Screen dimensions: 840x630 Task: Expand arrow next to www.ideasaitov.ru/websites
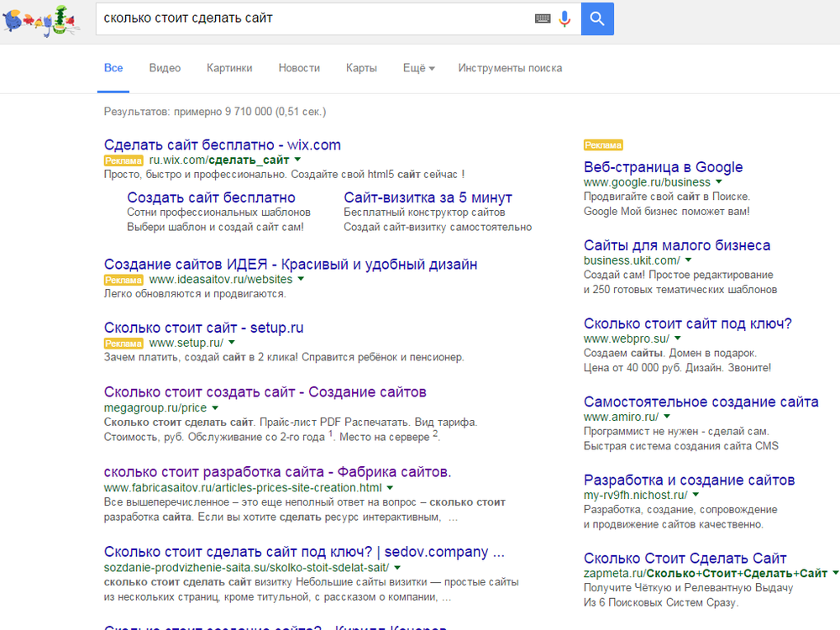[x=301, y=279]
